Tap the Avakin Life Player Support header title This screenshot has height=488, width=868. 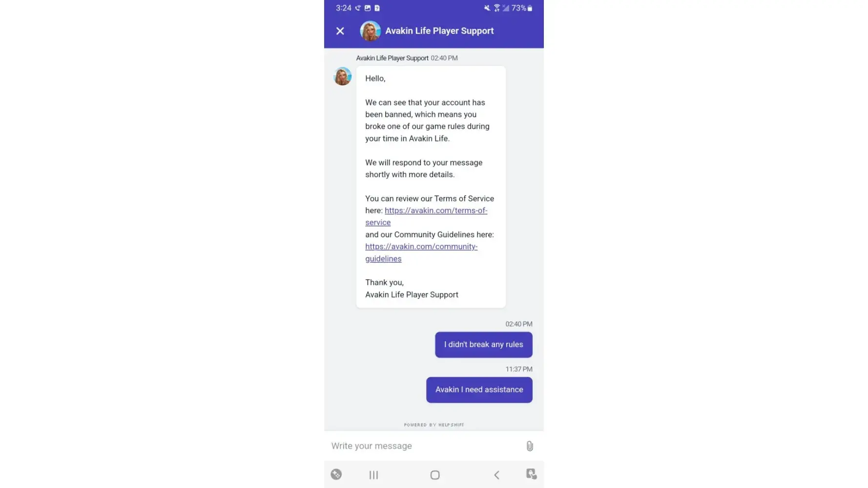439,31
